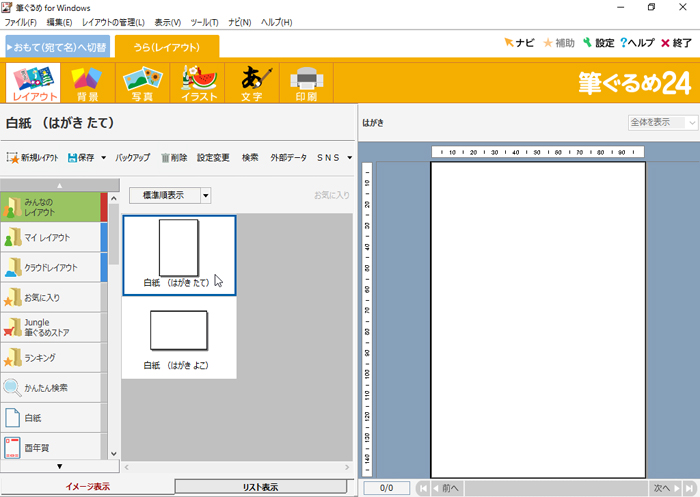Click おもて(宛て名)へ切替 button

(57, 47)
